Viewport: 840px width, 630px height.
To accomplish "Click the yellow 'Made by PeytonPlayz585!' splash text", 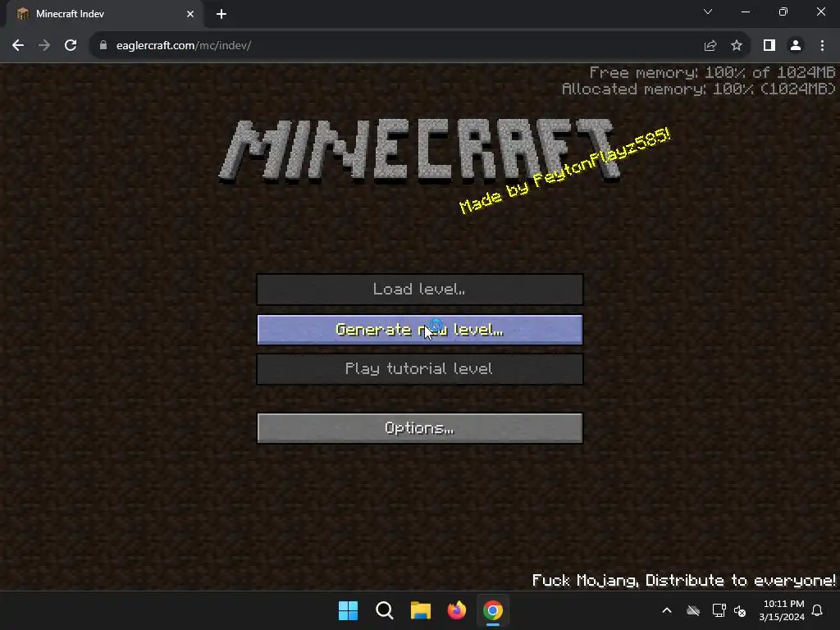I will [x=565, y=170].
